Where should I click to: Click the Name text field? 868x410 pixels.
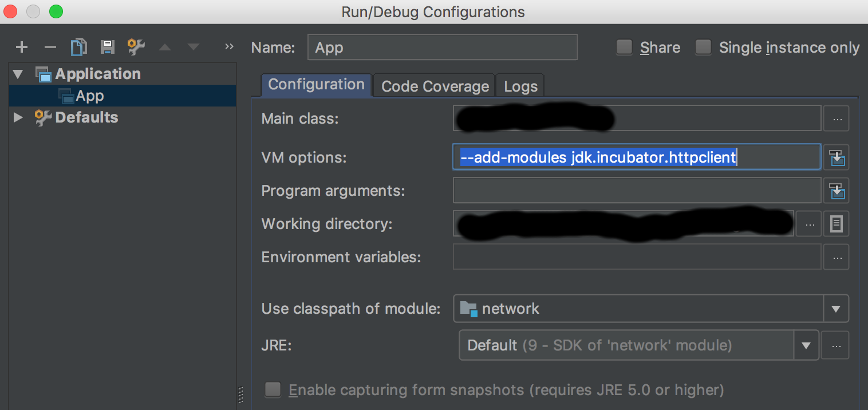[442, 48]
